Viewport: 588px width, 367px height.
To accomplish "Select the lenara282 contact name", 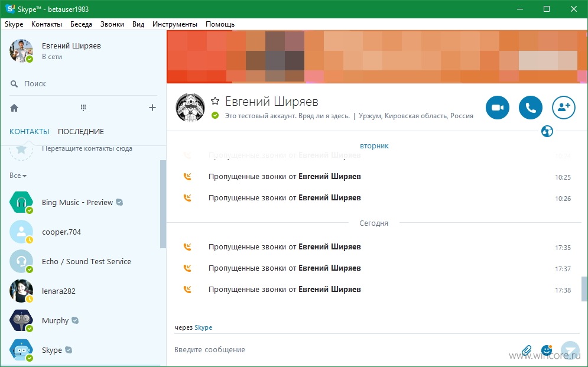I will [59, 291].
